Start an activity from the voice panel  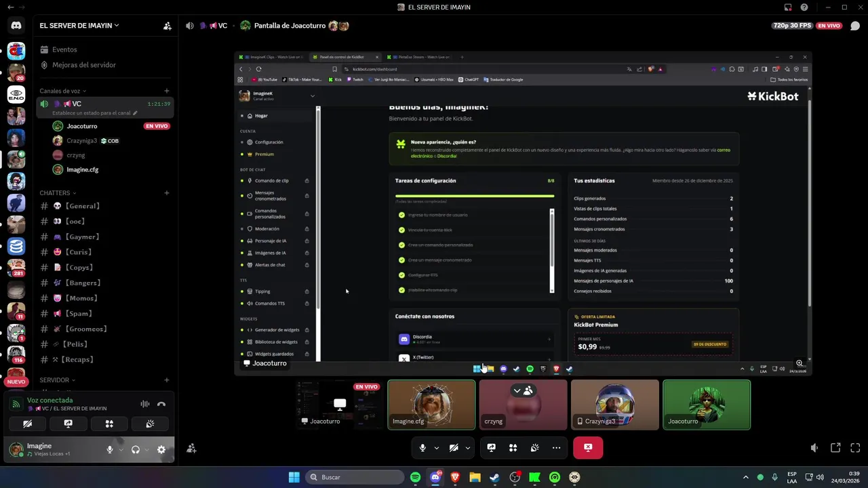109,424
